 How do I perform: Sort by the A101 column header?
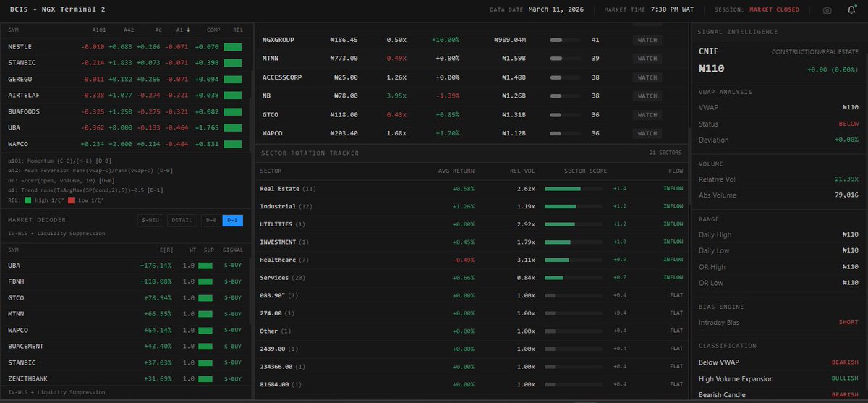[100, 30]
